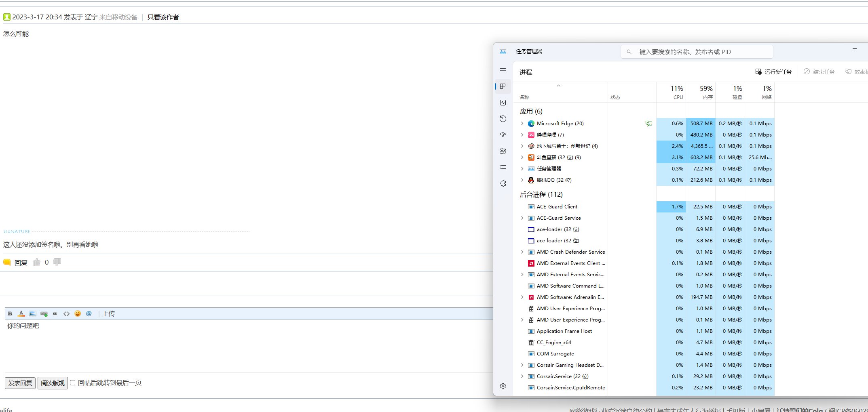Click the insert image icon in editor
Screen dimensions: 868x412
[x=33, y=313]
